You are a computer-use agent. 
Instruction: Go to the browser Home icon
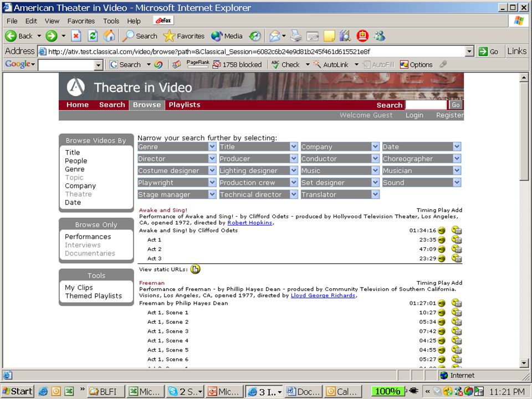(109, 36)
